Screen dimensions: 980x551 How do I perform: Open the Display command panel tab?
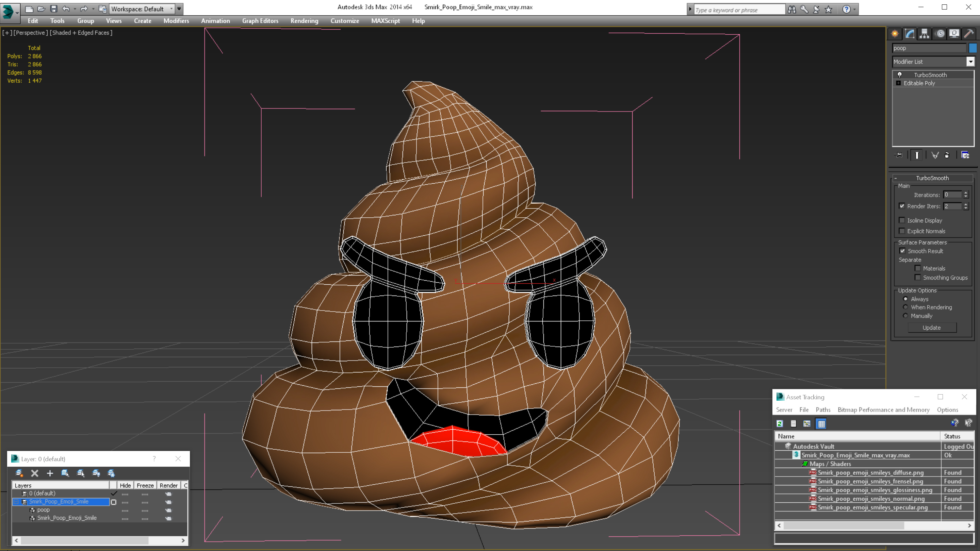954,34
